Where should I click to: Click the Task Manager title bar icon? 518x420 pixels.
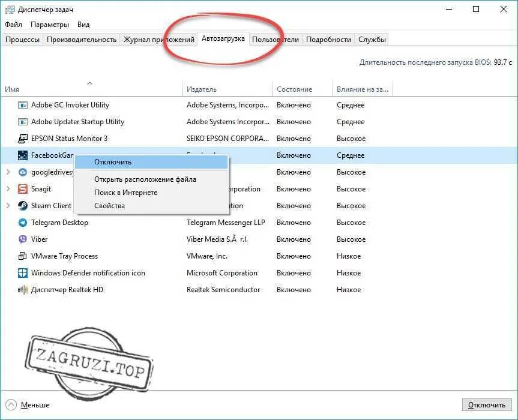click(x=10, y=10)
